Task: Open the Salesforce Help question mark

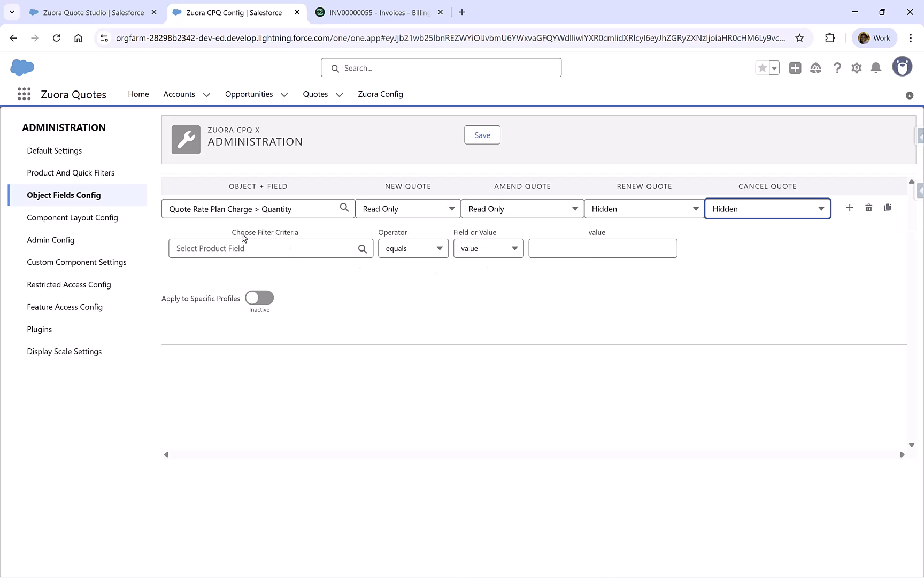Action: 837,68
